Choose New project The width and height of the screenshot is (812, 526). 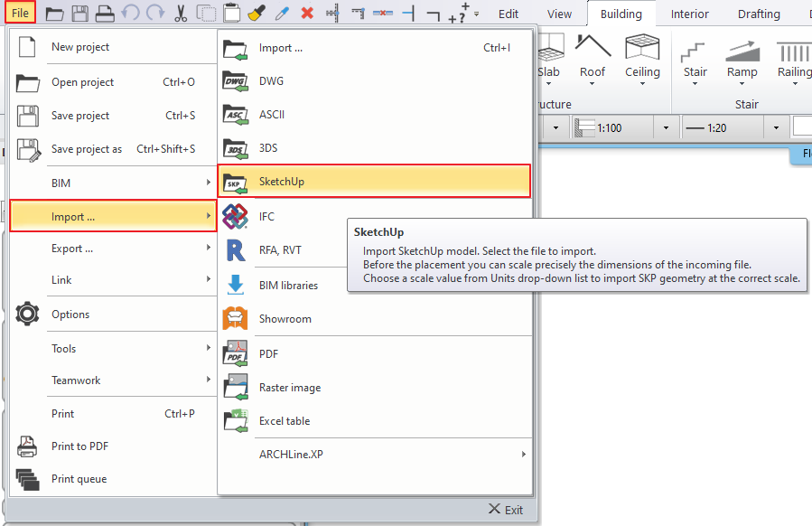(113, 47)
